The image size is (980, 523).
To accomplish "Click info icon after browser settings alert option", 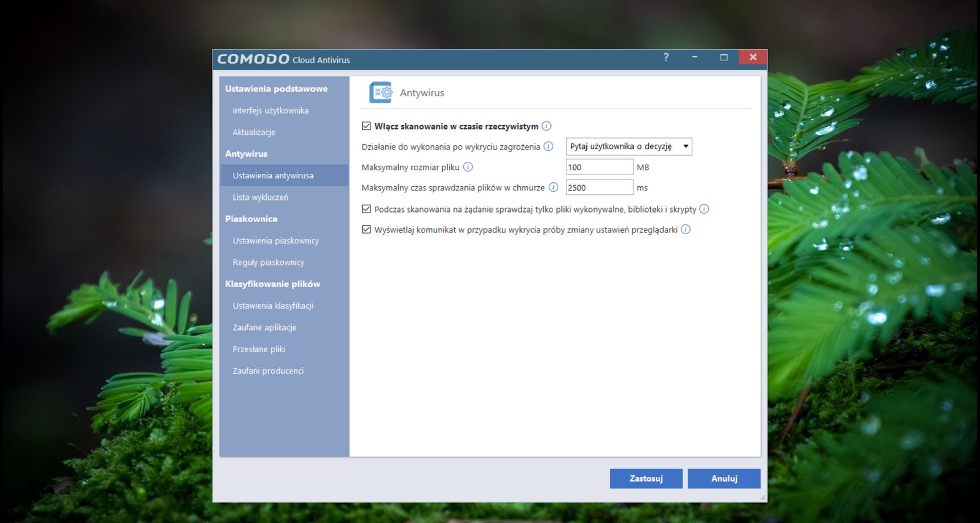I will (x=685, y=230).
